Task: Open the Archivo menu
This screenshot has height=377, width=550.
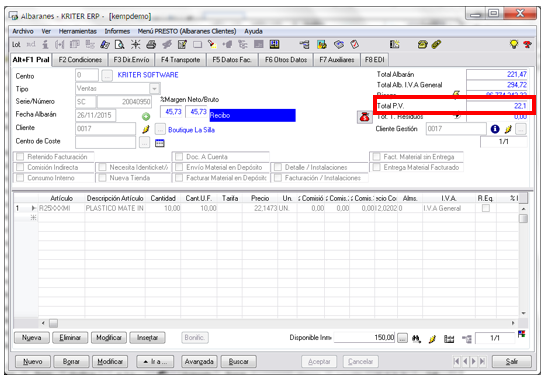Action: tap(23, 31)
